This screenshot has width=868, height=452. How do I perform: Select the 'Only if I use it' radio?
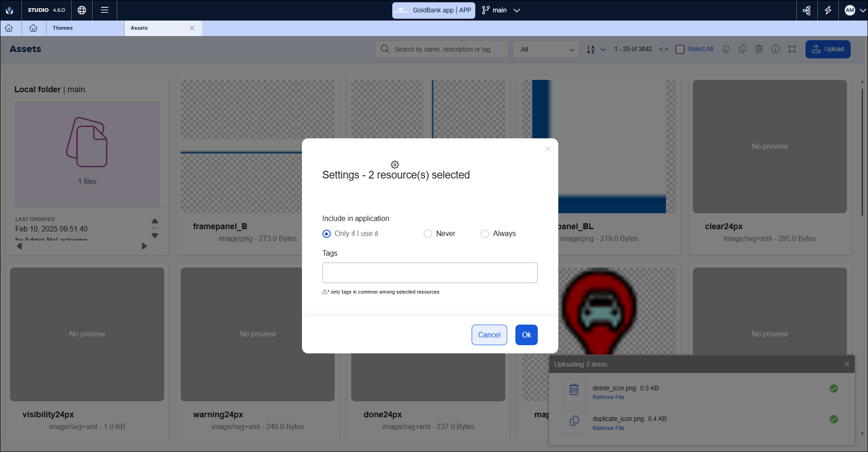click(x=327, y=234)
